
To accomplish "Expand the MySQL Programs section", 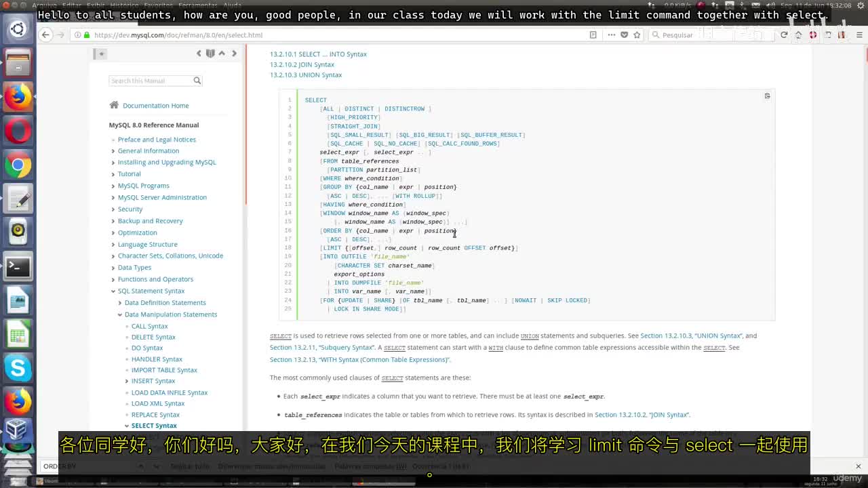I will coord(113,186).
